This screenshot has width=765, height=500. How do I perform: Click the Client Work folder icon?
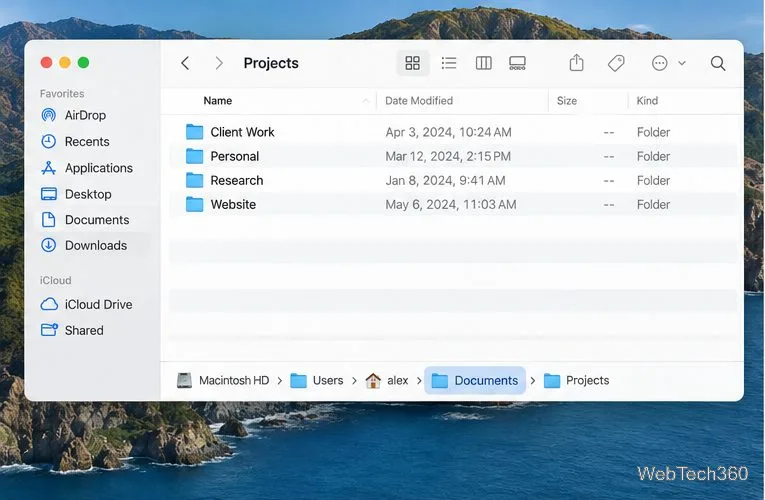[x=194, y=132]
